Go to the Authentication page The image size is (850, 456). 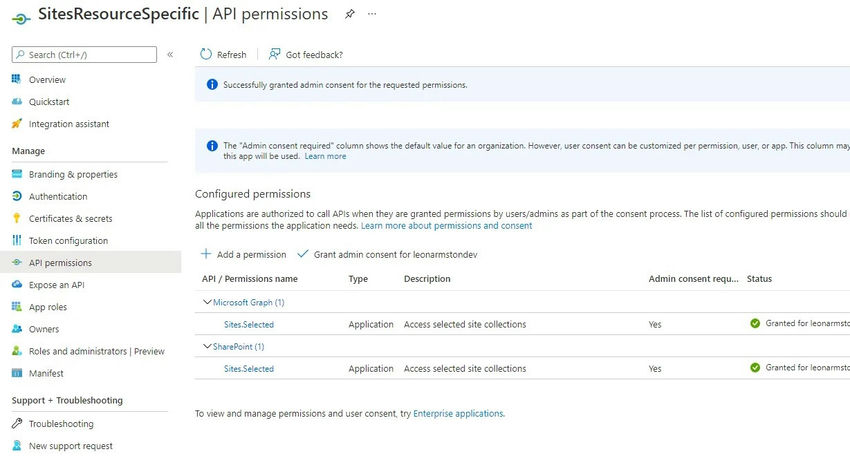[x=58, y=197]
